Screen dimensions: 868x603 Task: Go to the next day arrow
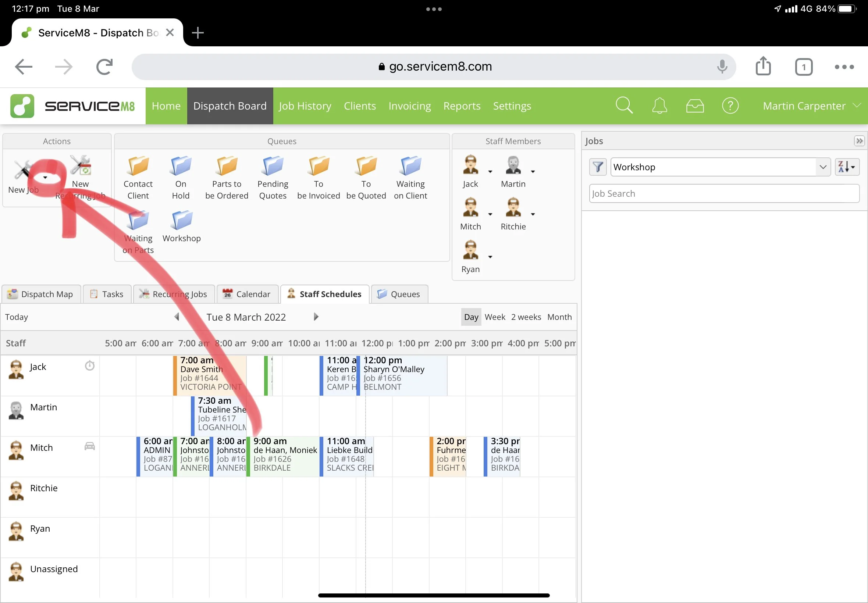[316, 317]
